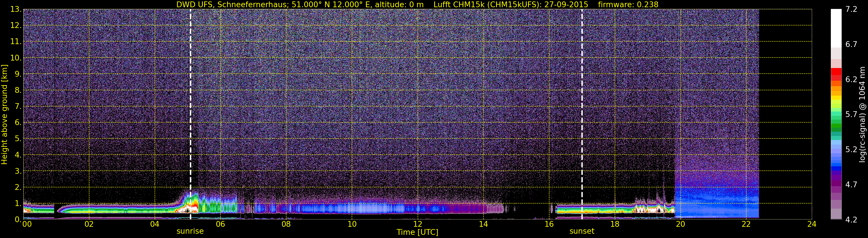Click the 24 hour tick on time axis

pos(812,224)
